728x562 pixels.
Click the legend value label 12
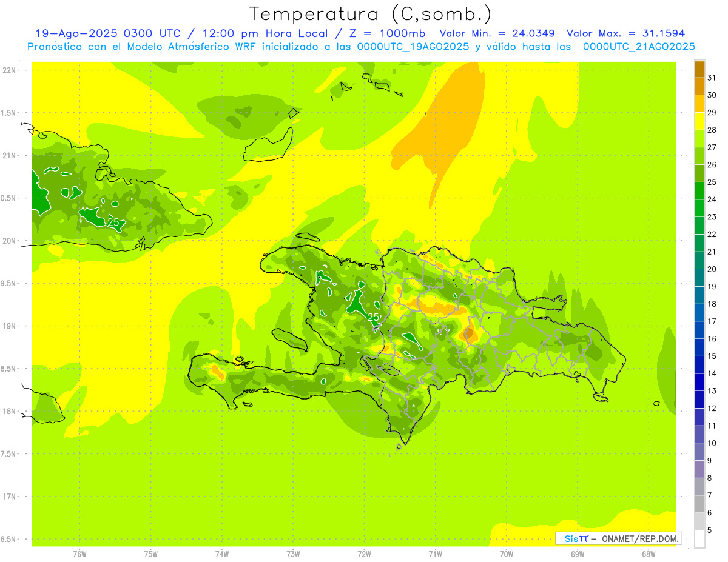712,409
